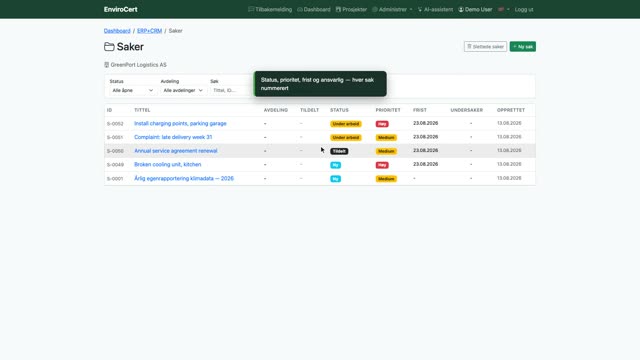Select case ID S-0050
640x360 pixels.
pos(115,151)
